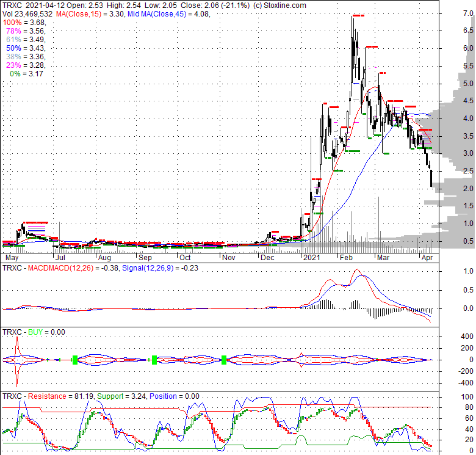Image resolution: width=476 pixels, height=455 pixels.
Task: Click the 'Mar' month label on time axis
Action: coord(383,258)
